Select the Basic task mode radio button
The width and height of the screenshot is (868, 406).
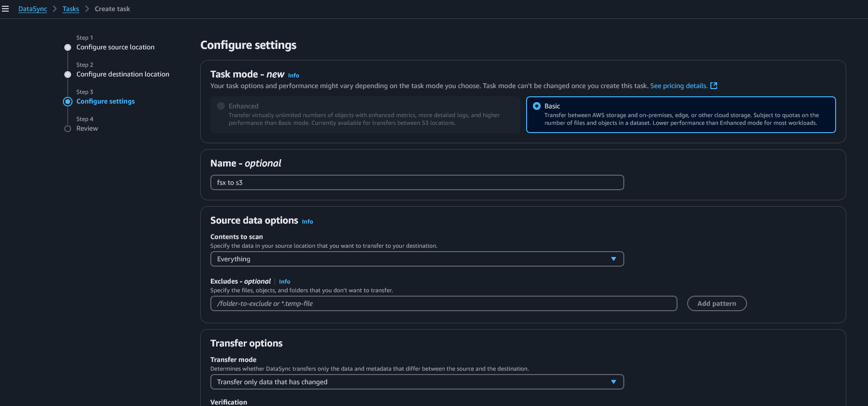tap(537, 106)
